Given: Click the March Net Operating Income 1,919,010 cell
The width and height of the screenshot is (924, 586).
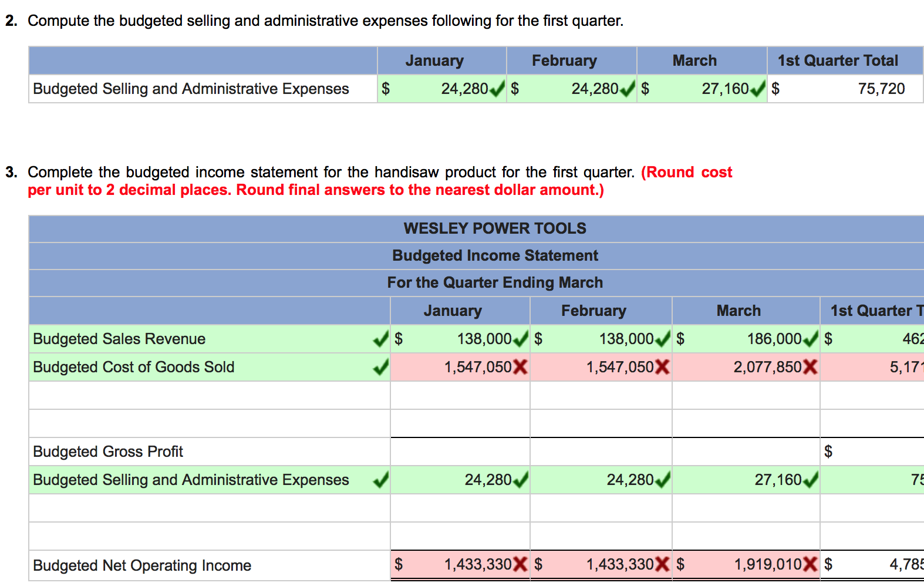Looking at the screenshot, I should click(746, 565).
